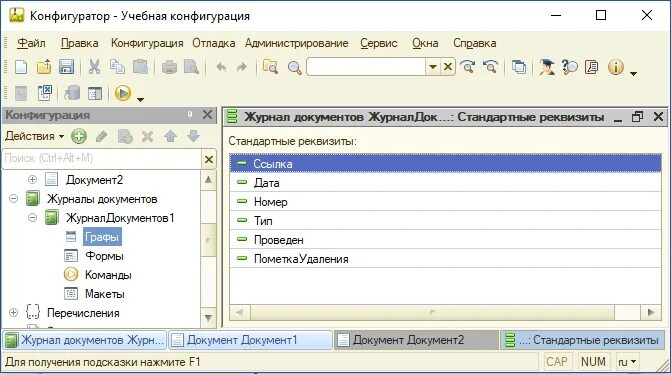Open the toolbar options arrow after info icon
The image size is (671, 374).
click(x=634, y=74)
